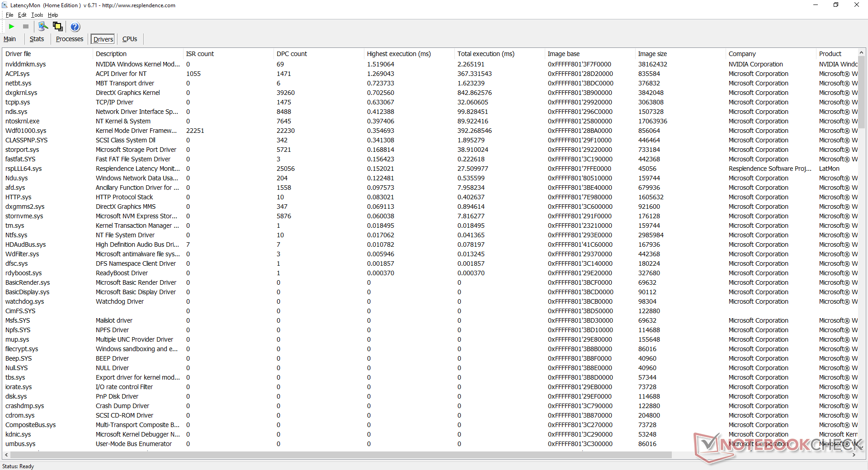Open the Tools menu

[37, 15]
